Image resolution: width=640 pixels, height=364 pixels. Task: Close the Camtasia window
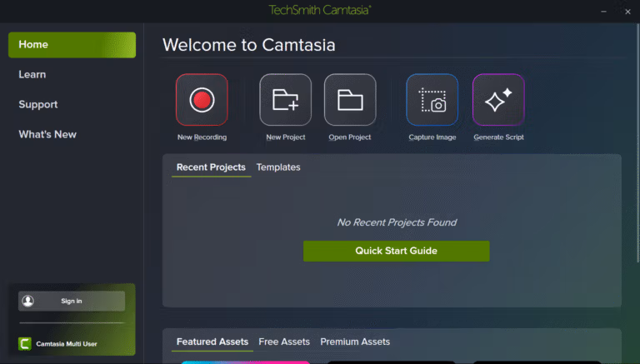(627, 12)
